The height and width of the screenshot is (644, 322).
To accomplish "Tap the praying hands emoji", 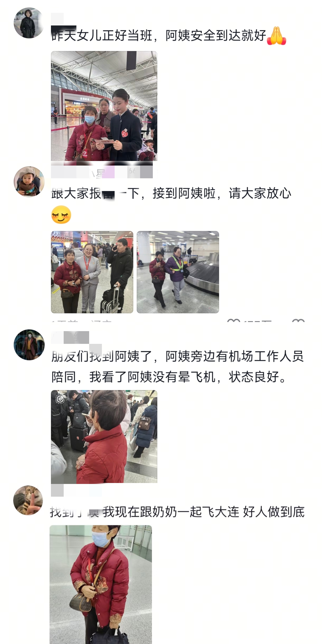I will click(x=277, y=36).
